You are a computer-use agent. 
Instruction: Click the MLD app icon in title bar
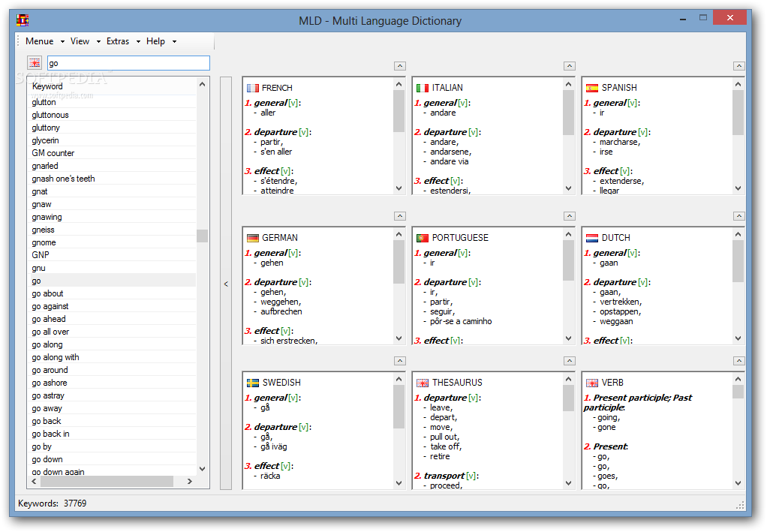pyautogui.click(x=23, y=20)
